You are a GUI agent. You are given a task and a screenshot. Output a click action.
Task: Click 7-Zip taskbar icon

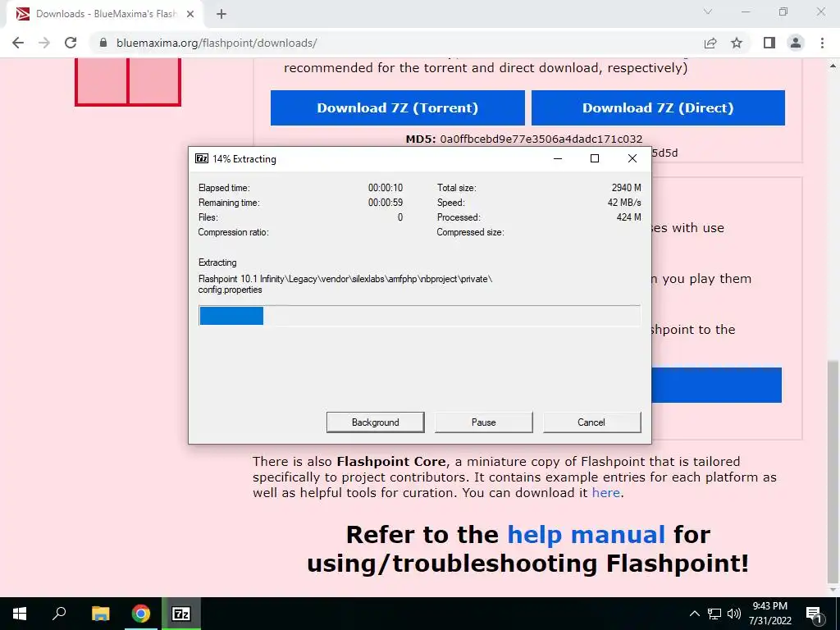click(x=181, y=614)
